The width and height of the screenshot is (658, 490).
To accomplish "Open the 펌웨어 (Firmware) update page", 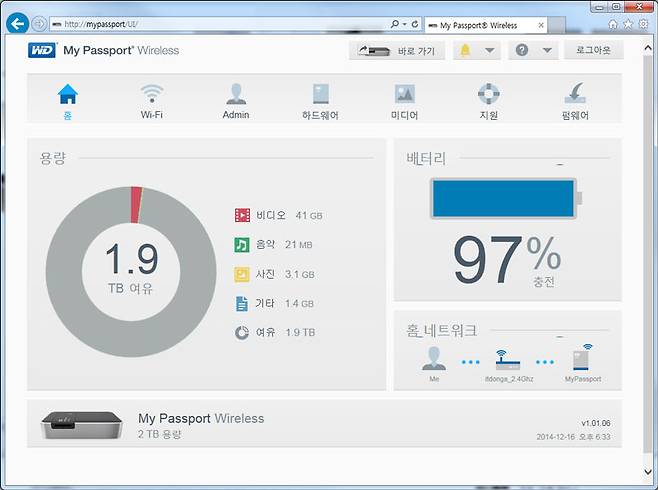I will pyautogui.click(x=575, y=95).
